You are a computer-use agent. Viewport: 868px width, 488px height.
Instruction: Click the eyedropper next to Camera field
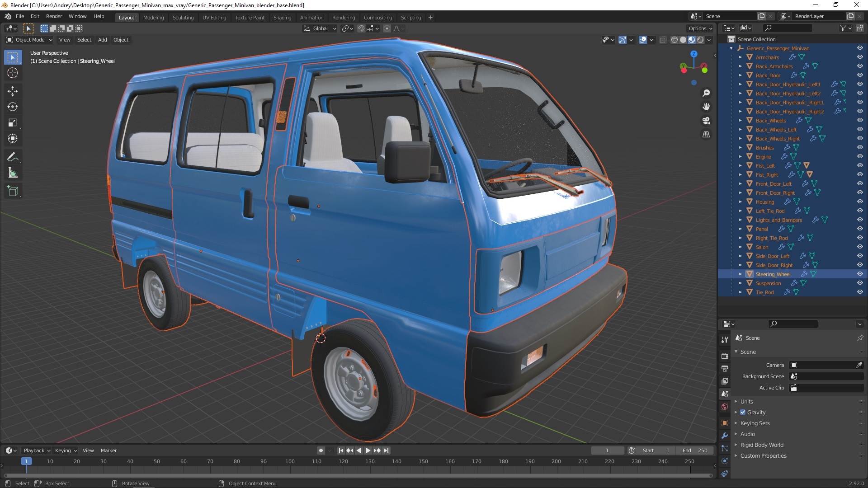(x=859, y=365)
